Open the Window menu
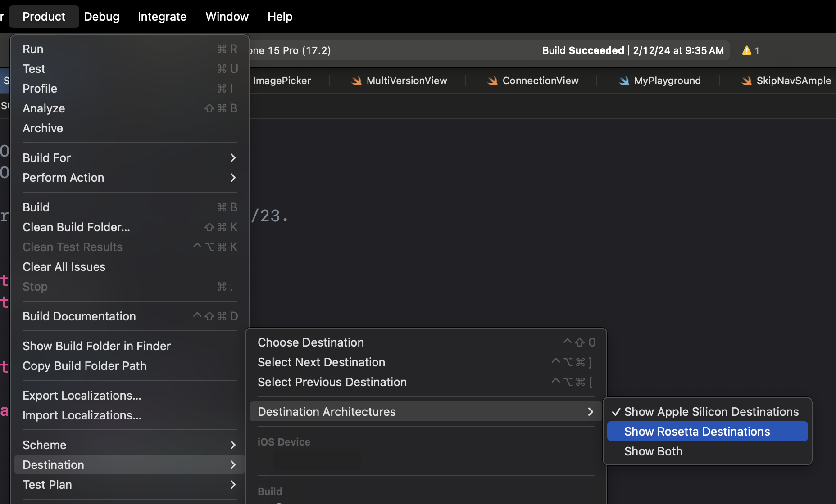Image resolution: width=836 pixels, height=504 pixels. point(227,17)
